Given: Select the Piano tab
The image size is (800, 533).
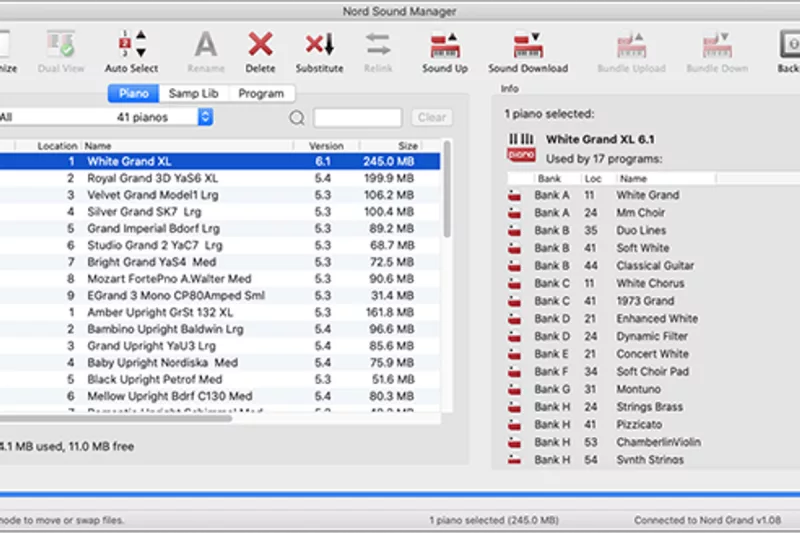Looking at the screenshot, I should tap(133, 93).
